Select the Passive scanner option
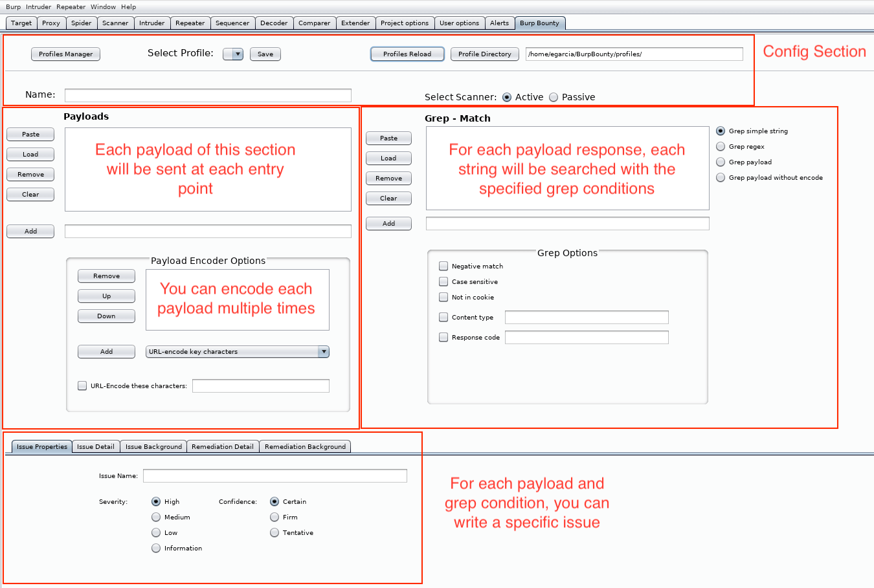This screenshot has width=874, height=588. coord(554,97)
